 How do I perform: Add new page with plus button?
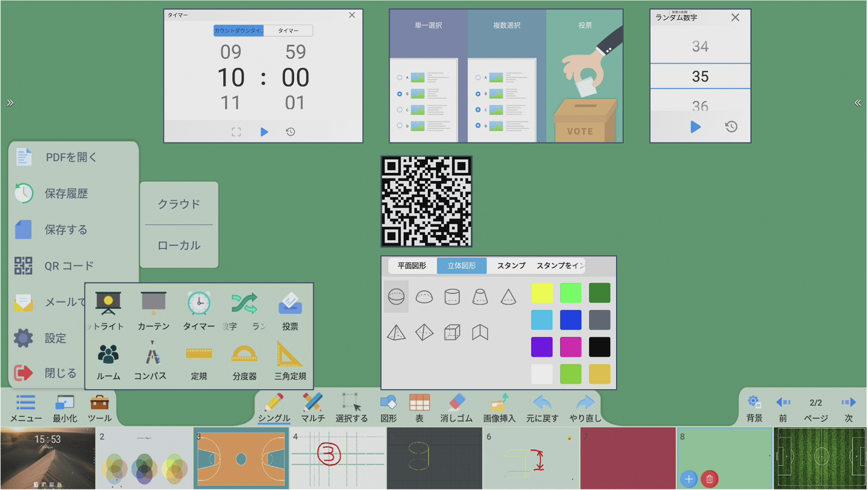[x=689, y=479]
